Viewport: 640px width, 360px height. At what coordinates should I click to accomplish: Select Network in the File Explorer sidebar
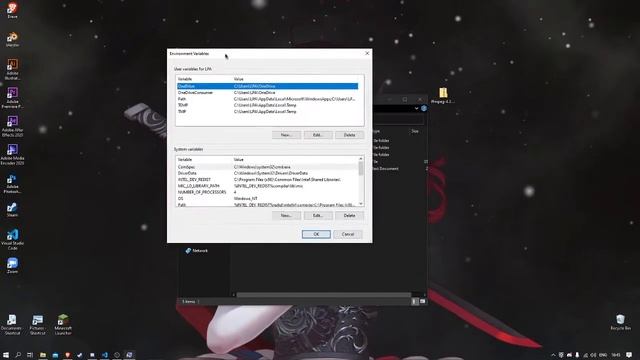(x=197, y=251)
